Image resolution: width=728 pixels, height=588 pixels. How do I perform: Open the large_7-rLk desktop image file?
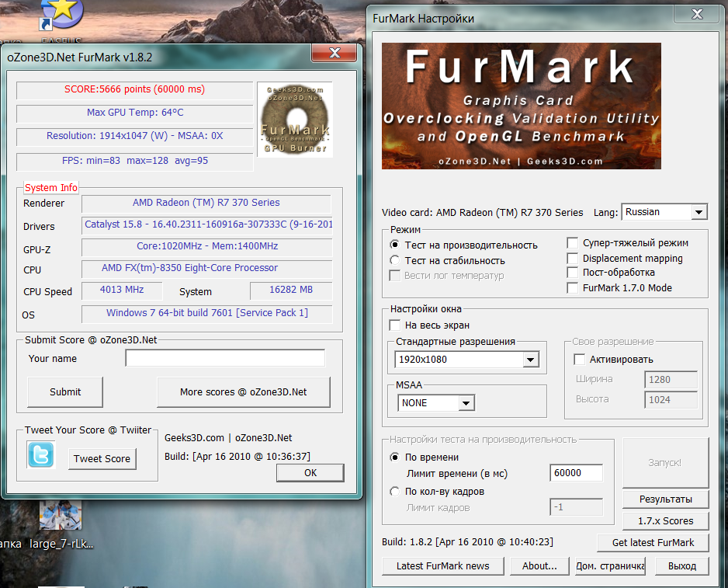click(x=61, y=515)
